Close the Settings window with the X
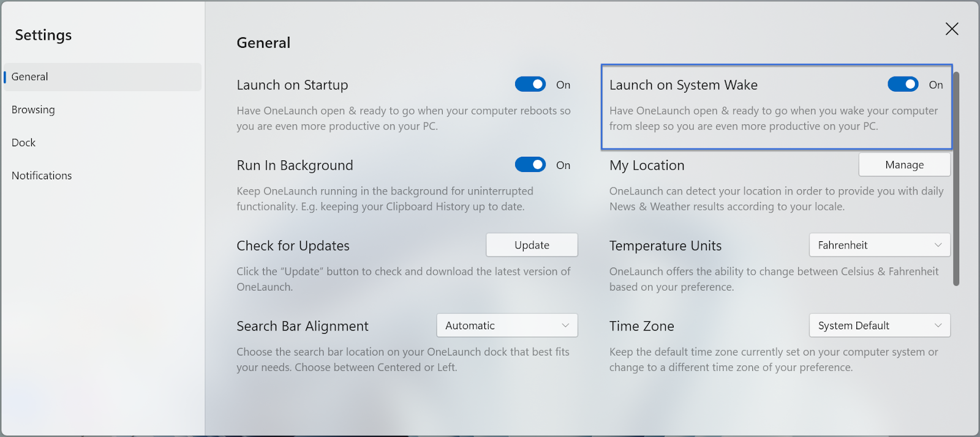980x437 pixels. click(x=952, y=29)
